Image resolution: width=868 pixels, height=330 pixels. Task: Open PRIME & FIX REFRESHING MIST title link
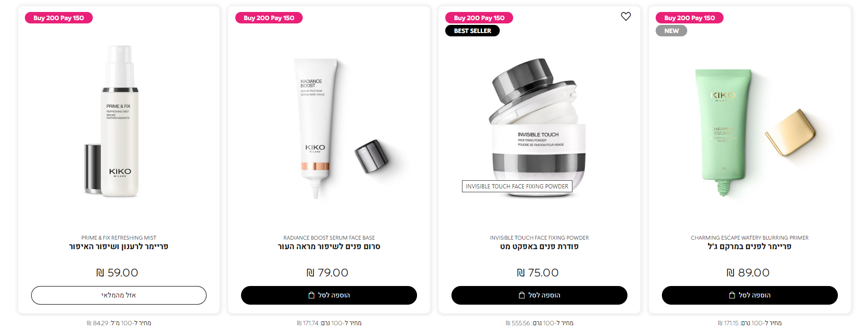tap(119, 238)
